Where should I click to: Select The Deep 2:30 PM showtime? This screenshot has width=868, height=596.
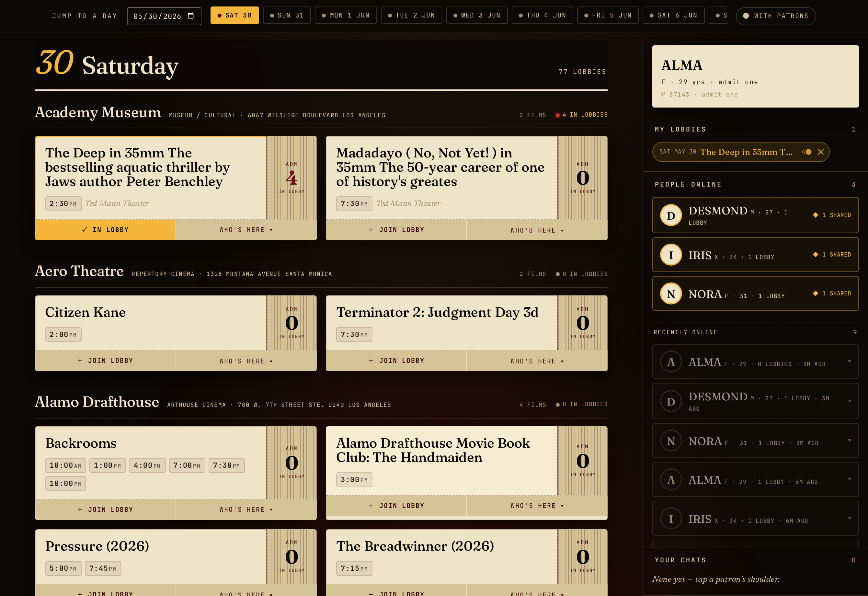pos(63,204)
